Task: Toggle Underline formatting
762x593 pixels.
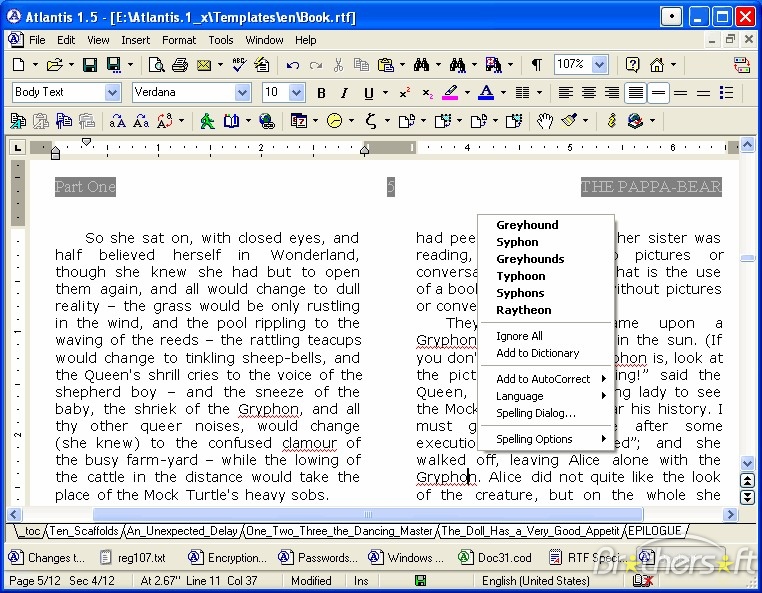Action: coord(369,93)
